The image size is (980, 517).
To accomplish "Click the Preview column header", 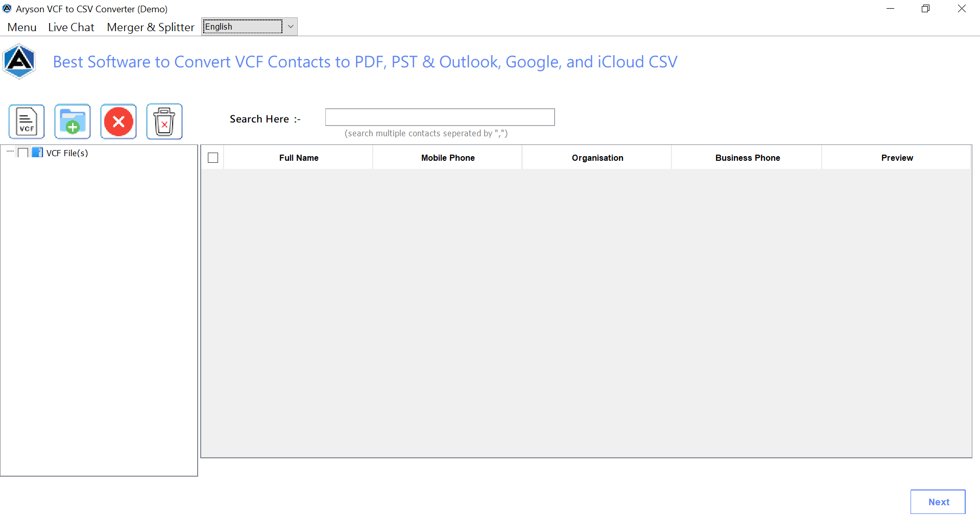I will pos(897,158).
